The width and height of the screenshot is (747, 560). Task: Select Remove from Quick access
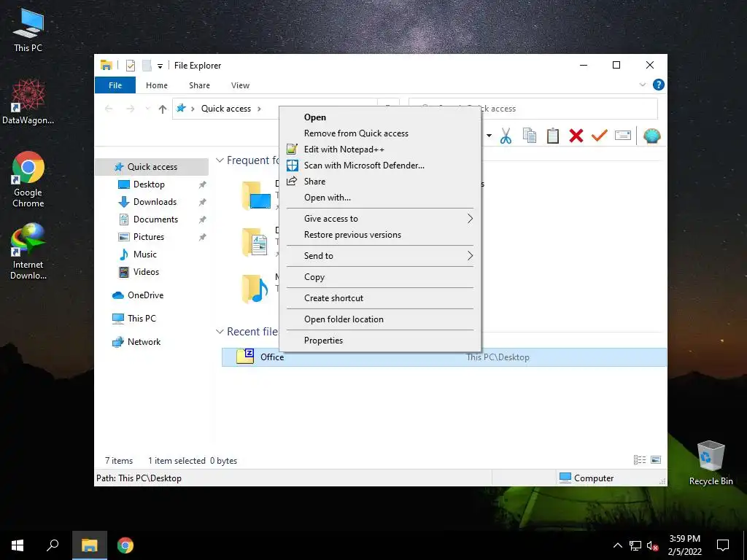point(380,133)
